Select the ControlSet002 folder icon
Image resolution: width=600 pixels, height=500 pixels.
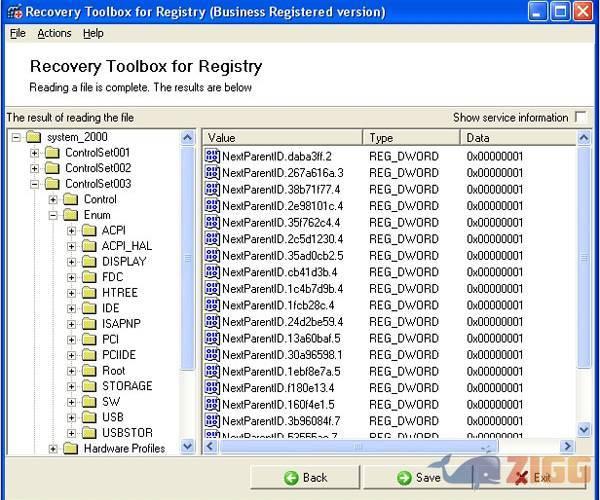tap(52, 168)
